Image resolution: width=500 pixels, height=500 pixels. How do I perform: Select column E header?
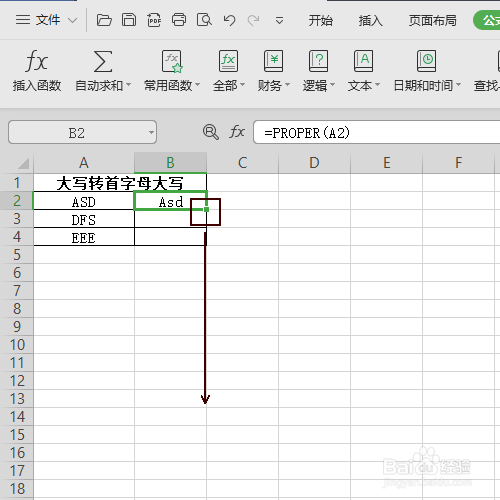pos(386,163)
